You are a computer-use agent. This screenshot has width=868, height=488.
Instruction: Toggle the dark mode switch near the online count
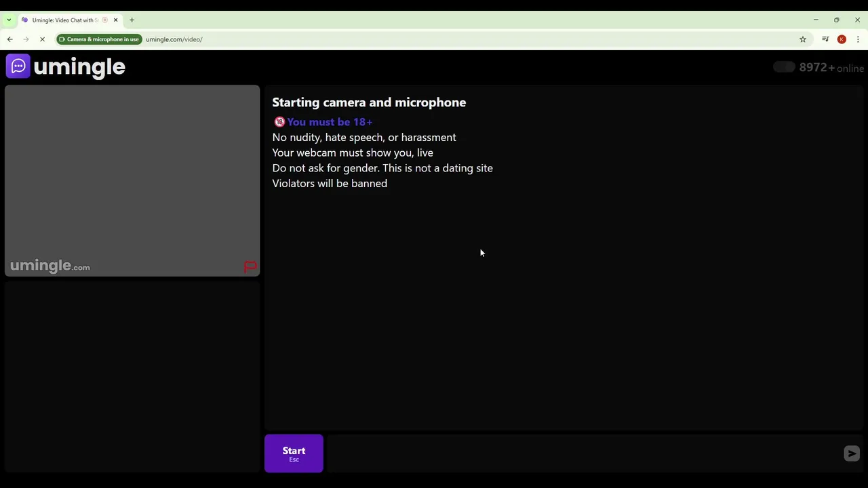tap(784, 67)
